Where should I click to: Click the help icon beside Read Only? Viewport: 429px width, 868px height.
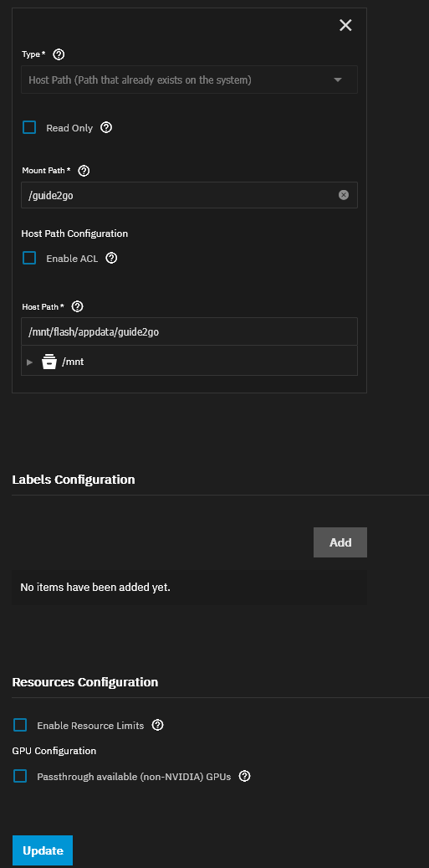click(x=107, y=128)
